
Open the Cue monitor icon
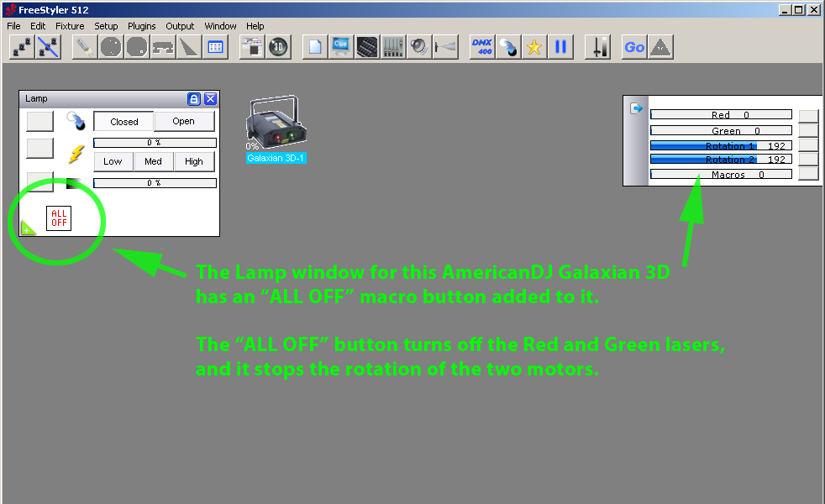[341, 47]
